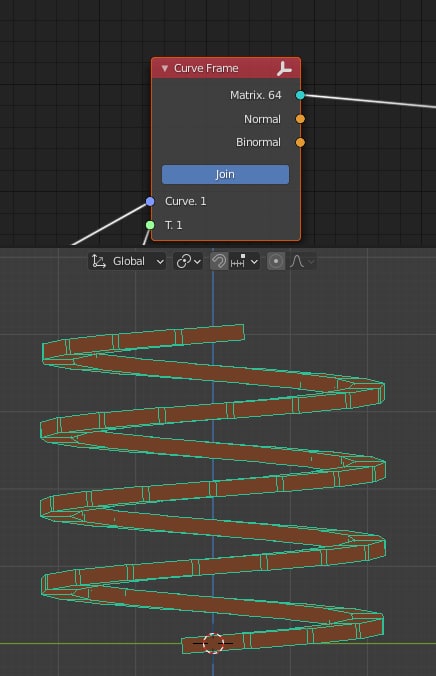Click the snap increment icon
This screenshot has width=436, height=676.
point(238,261)
